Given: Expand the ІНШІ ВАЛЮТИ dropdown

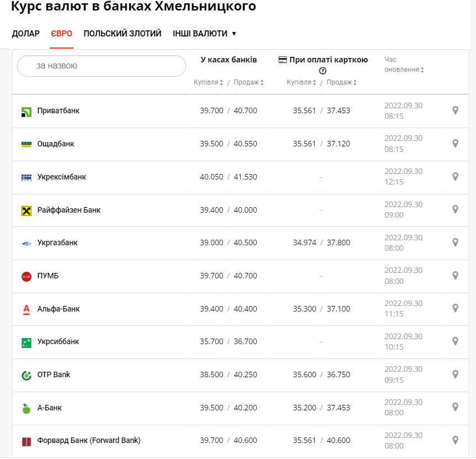Looking at the screenshot, I should (204, 34).
